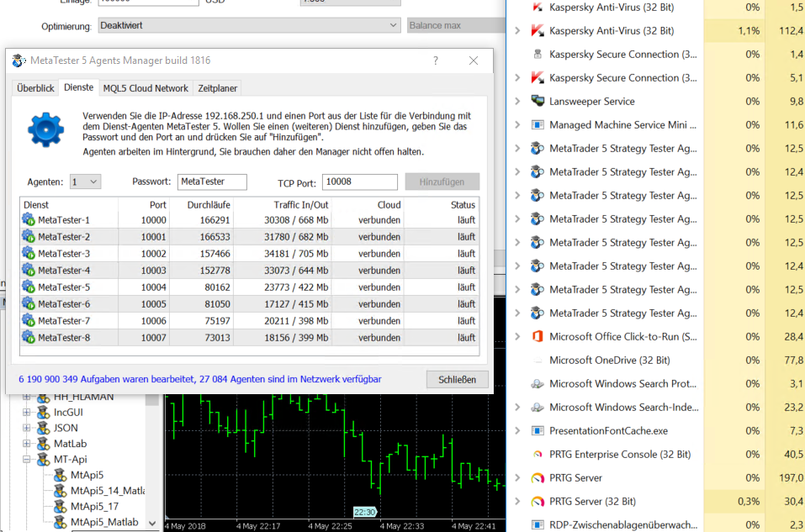Click the Balance max field
This screenshot has height=532, width=805.
[x=457, y=25]
